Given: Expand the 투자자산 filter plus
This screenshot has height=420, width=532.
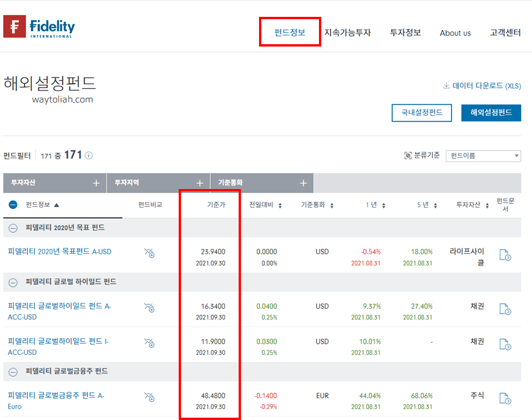Looking at the screenshot, I should (x=96, y=183).
